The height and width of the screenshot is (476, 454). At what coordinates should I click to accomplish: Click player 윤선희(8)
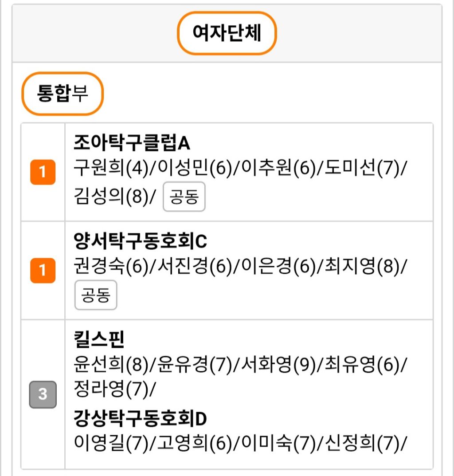pyautogui.click(x=110, y=365)
